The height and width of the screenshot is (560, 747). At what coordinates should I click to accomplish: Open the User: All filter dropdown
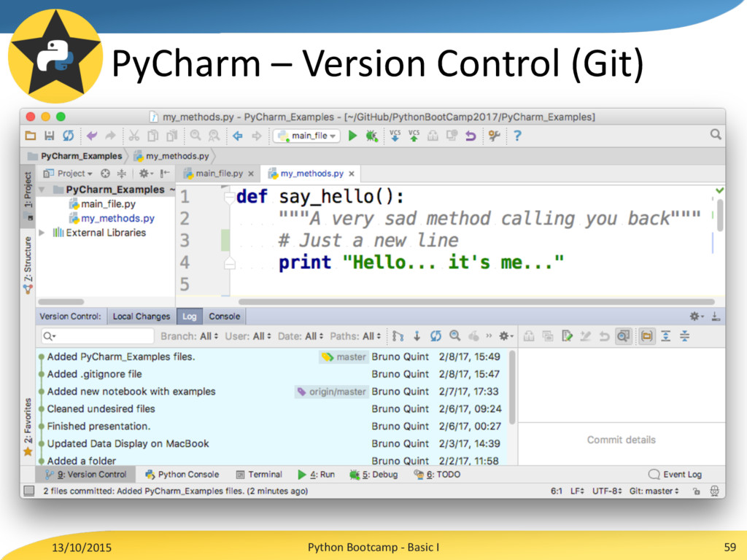[x=248, y=336]
